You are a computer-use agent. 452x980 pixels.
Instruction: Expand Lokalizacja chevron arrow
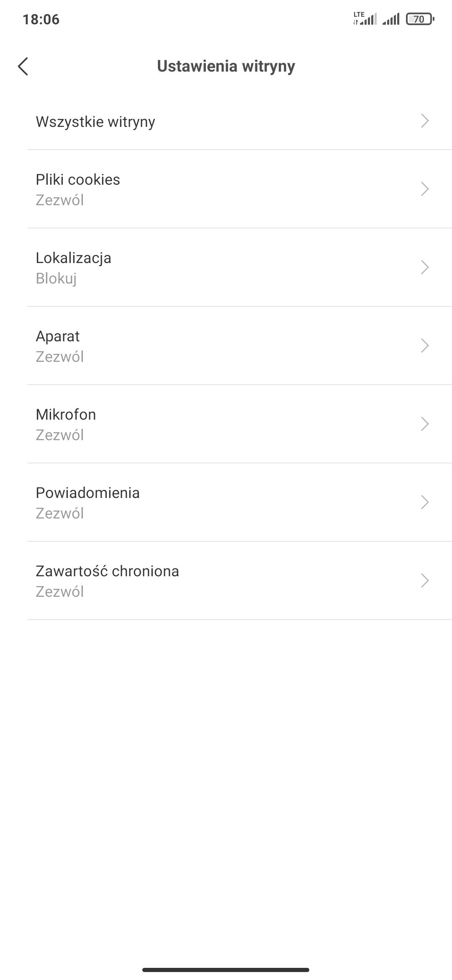(x=425, y=267)
